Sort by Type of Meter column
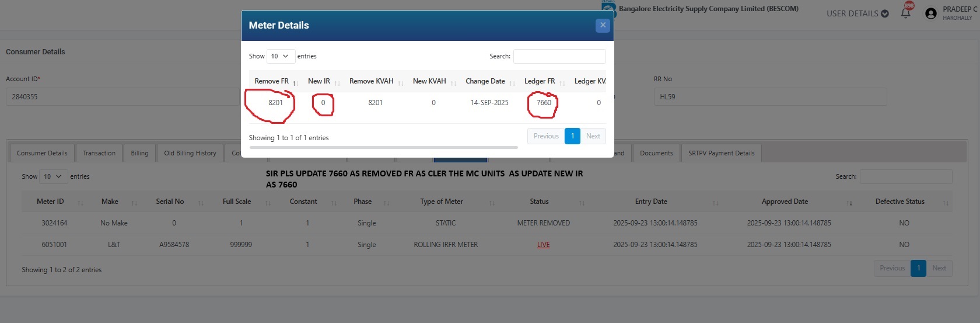 point(446,202)
